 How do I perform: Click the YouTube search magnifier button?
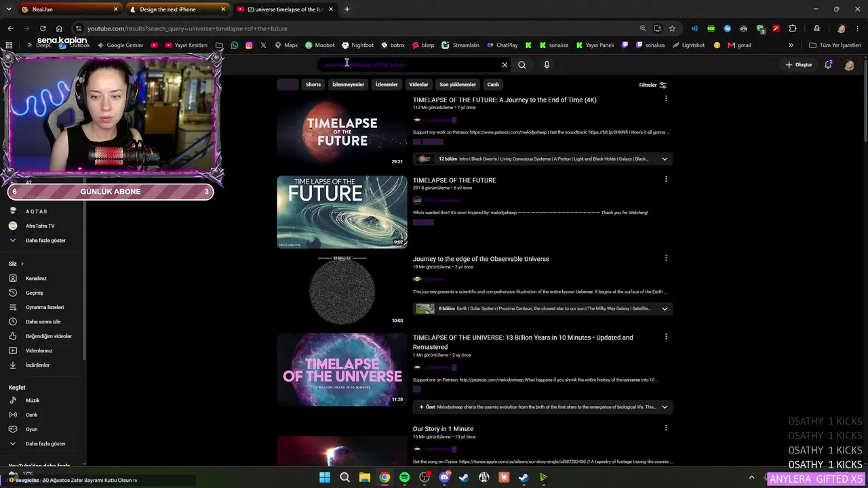521,65
